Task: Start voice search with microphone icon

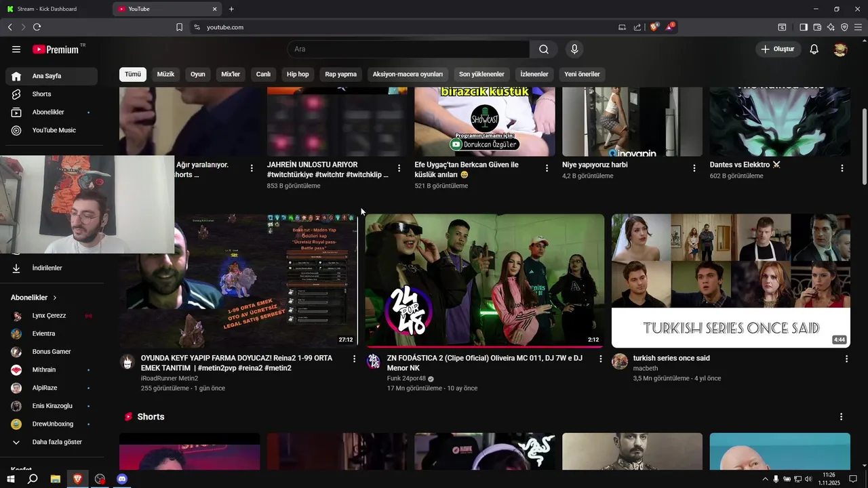Action: [574, 49]
